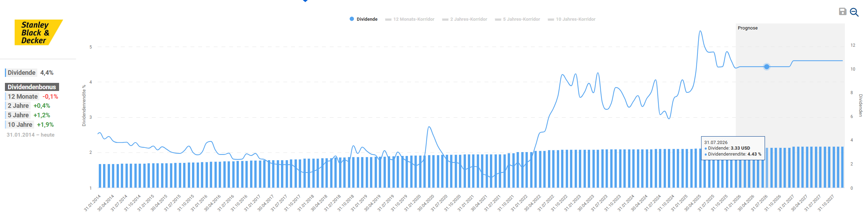The width and height of the screenshot is (868, 216).
Task: Click the Stanley Black & Decker logo
Action: (38, 32)
